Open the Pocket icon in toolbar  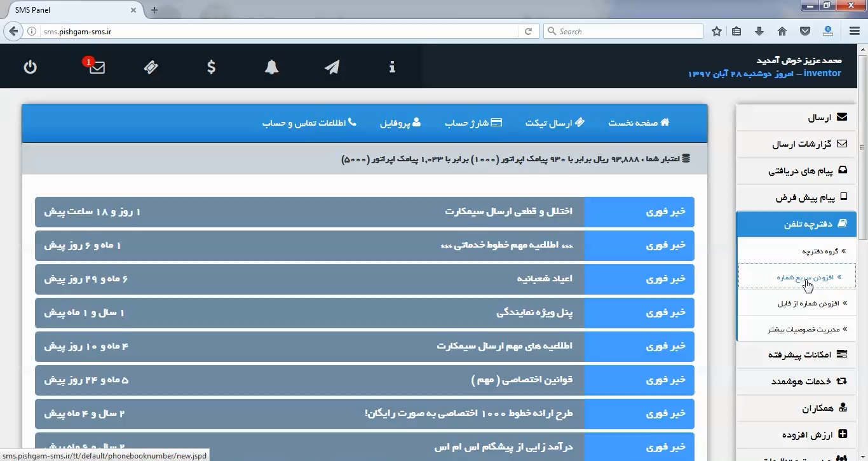804,31
